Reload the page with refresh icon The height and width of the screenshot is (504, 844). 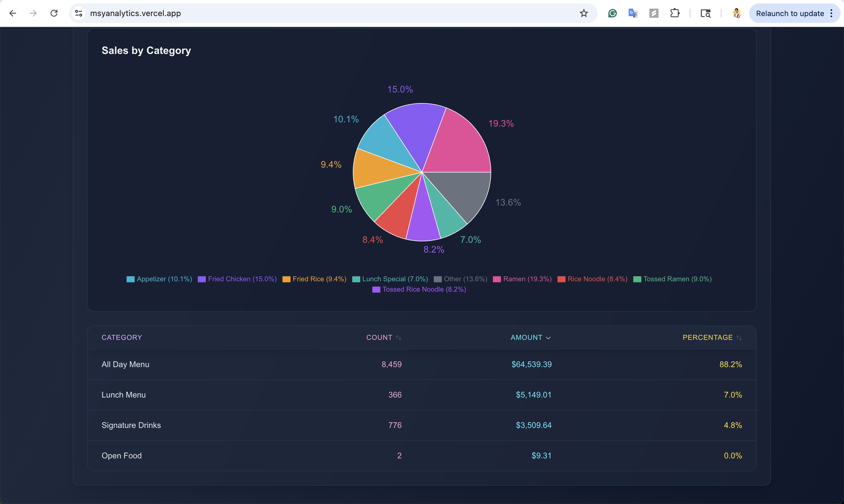pyautogui.click(x=54, y=13)
